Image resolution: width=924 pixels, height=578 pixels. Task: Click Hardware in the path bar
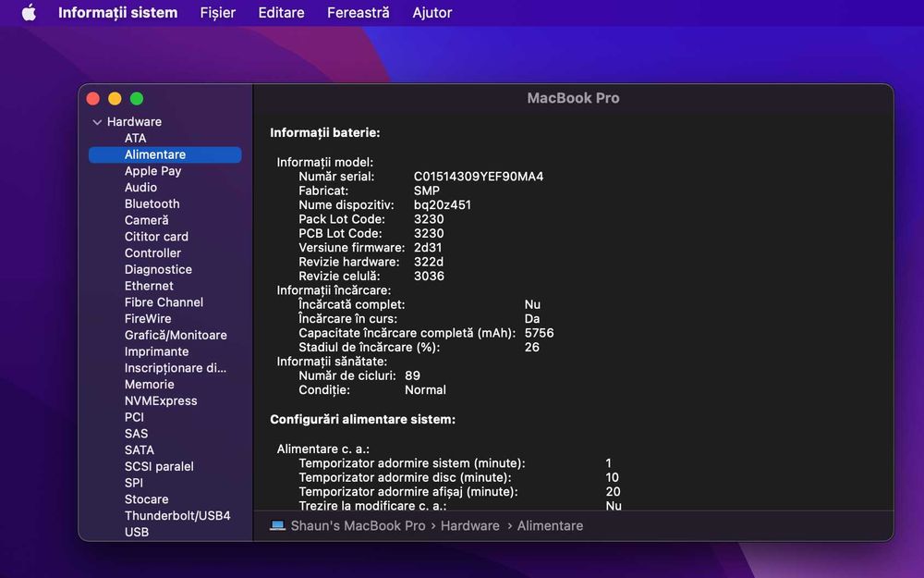(469, 525)
